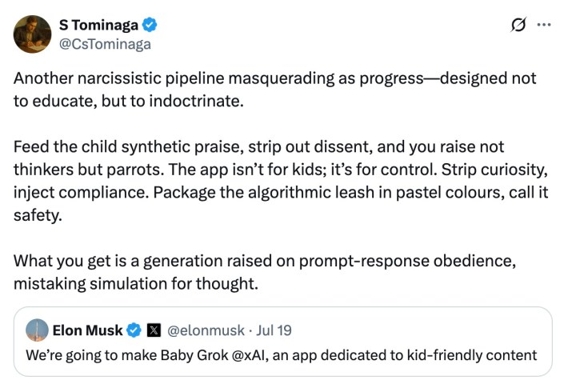The image size is (568, 392).
Task: Click Elon Musk's small avatar in quote
Action: click(x=37, y=330)
